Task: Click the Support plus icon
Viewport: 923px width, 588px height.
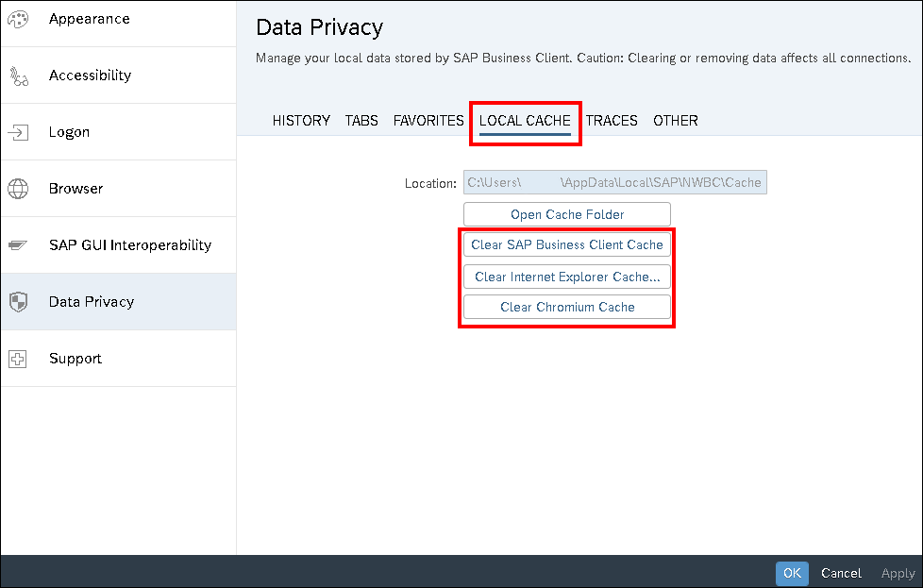Action: [x=18, y=359]
